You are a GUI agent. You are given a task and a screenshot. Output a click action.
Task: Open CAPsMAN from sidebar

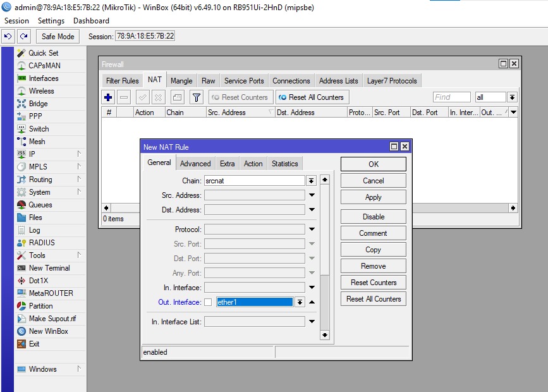coord(51,66)
